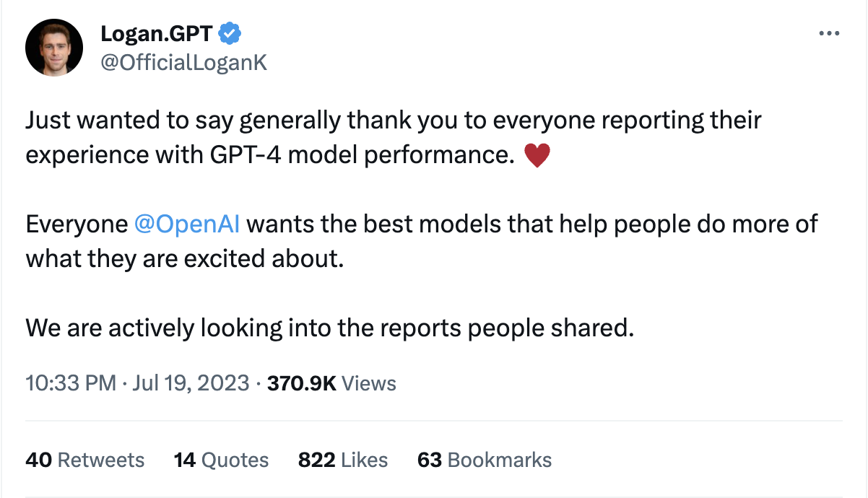Click the line "what they are excited about"

[x=183, y=258]
